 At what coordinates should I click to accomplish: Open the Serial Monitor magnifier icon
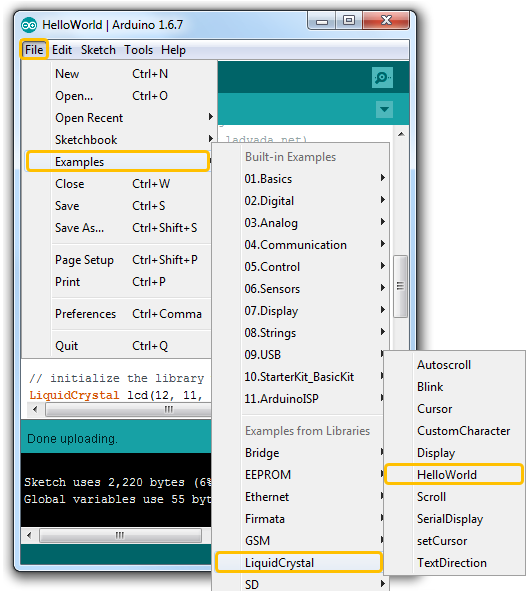pyautogui.click(x=382, y=78)
